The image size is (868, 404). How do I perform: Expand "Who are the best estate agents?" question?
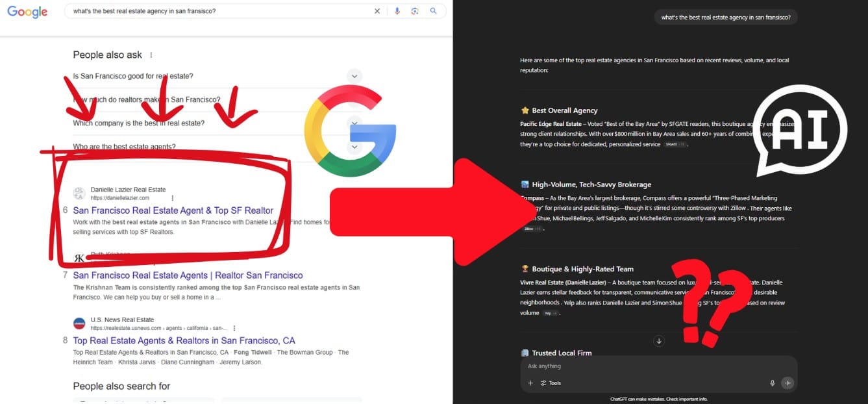tap(354, 147)
